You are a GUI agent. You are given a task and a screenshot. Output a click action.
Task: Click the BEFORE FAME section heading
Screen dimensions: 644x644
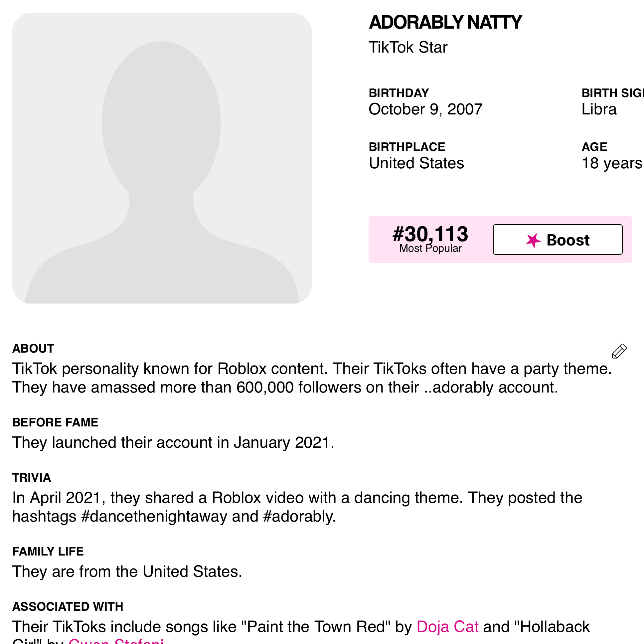tap(55, 422)
